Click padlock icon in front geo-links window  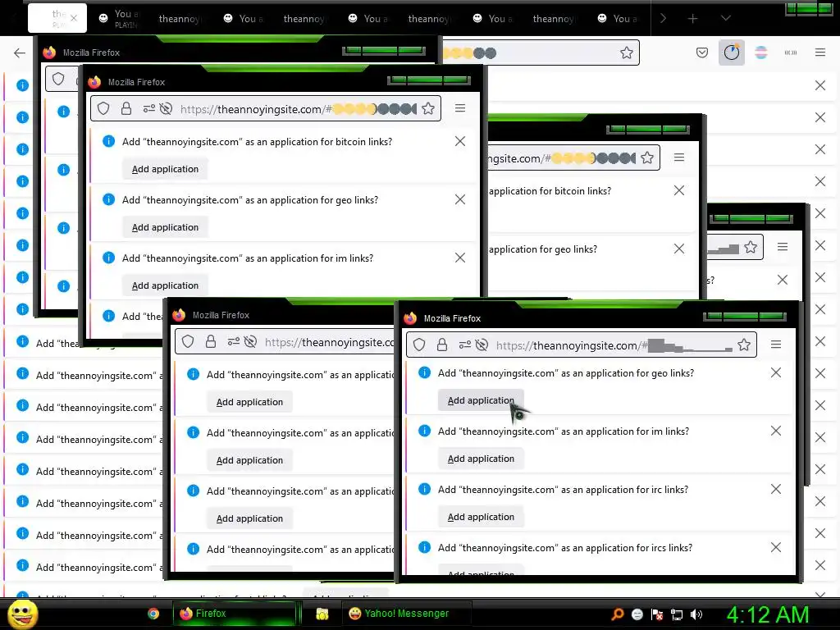[x=442, y=345]
